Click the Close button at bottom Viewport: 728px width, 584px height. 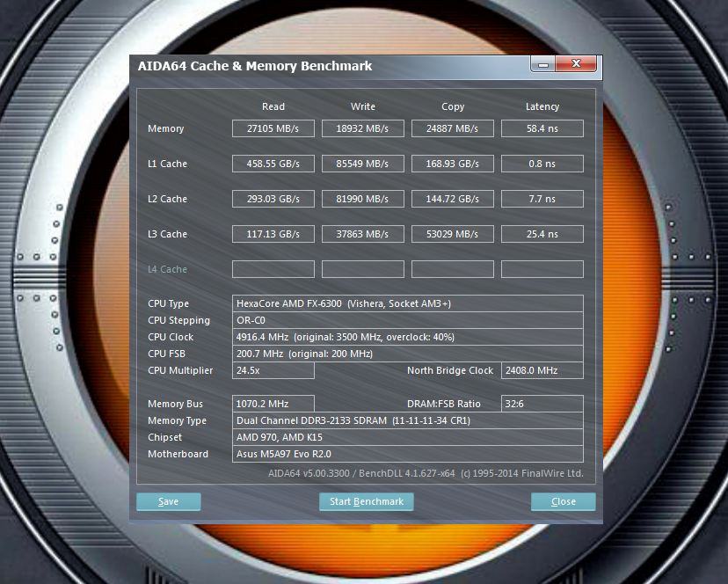click(x=564, y=502)
